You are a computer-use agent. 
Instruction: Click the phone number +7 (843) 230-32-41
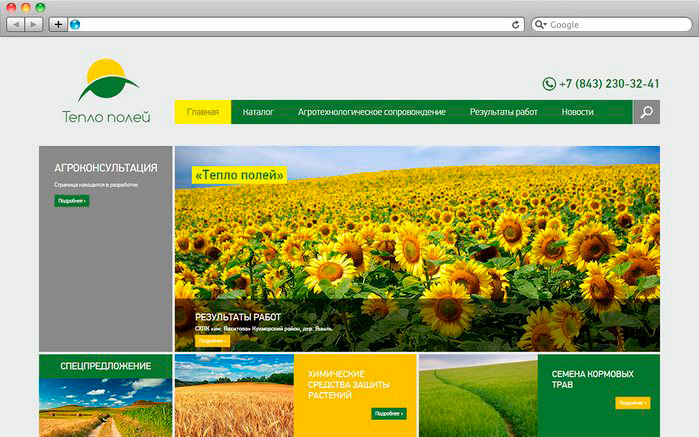[609, 84]
